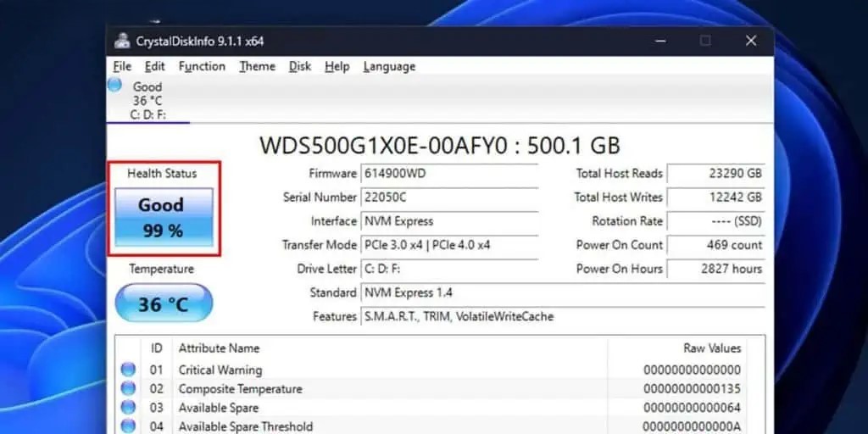Open the Language menu

389,66
